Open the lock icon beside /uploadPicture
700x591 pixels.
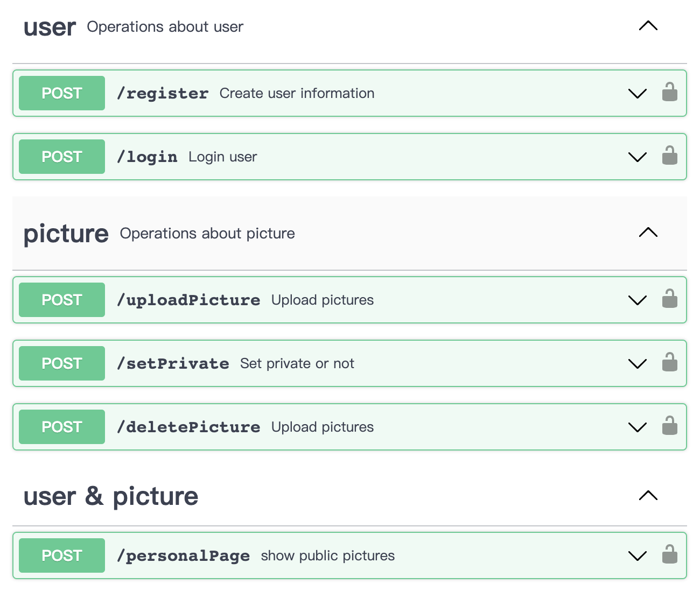[669, 299]
